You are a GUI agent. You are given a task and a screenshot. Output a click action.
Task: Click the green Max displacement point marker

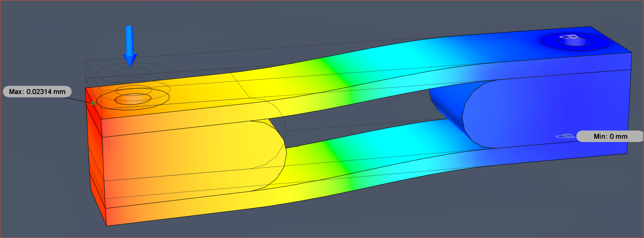93,103
